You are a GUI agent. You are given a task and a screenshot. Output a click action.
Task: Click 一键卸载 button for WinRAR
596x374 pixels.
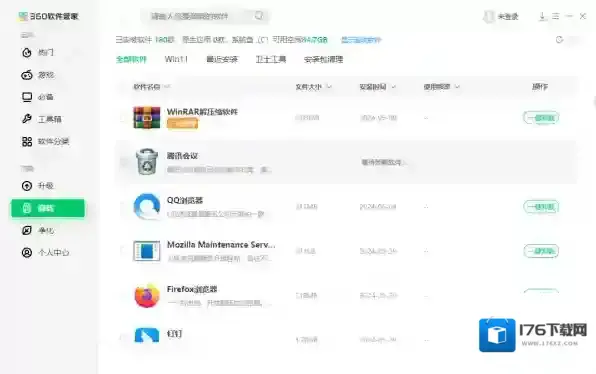pyautogui.click(x=541, y=117)
